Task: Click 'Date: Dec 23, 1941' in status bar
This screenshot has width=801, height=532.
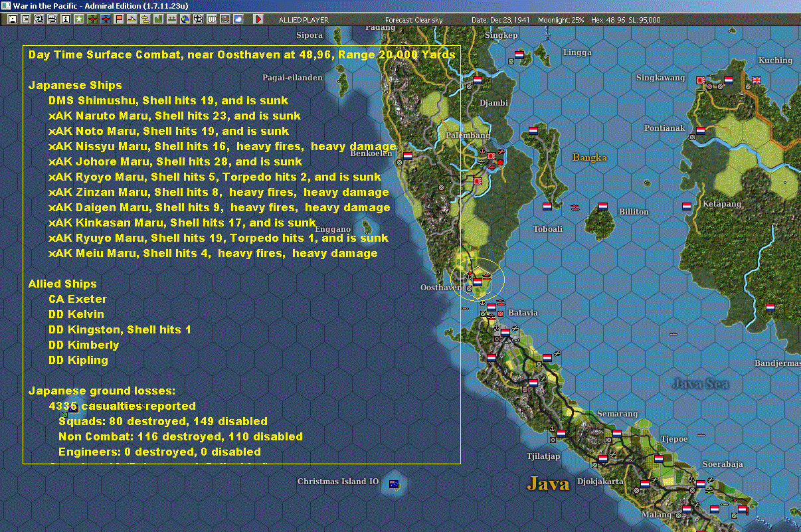Action: click(x=500, y=20)
